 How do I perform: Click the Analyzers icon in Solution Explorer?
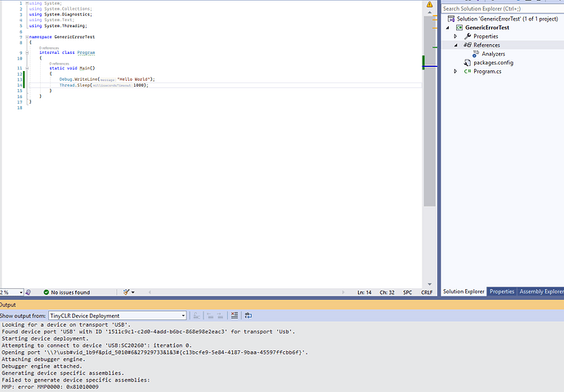(476, 54)
